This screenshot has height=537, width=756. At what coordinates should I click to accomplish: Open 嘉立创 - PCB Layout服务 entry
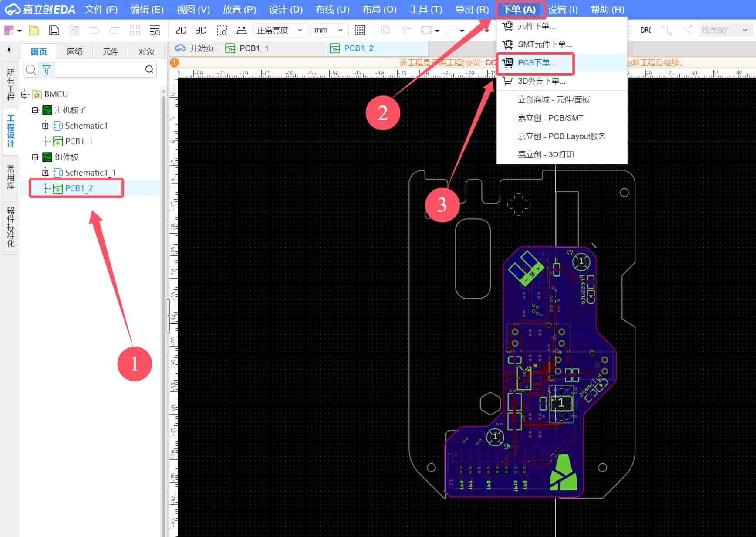tap(562, 136)
